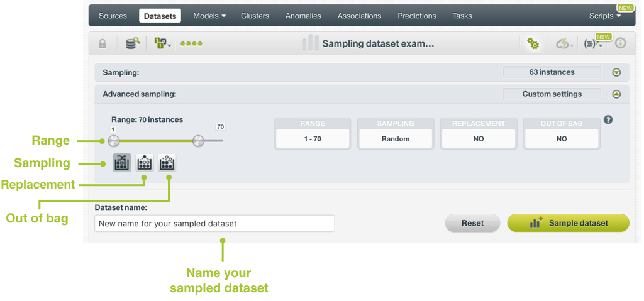Open the Scripts dropdown menu
The width and height of the screenshot is (644, 301).
[604, 16]
